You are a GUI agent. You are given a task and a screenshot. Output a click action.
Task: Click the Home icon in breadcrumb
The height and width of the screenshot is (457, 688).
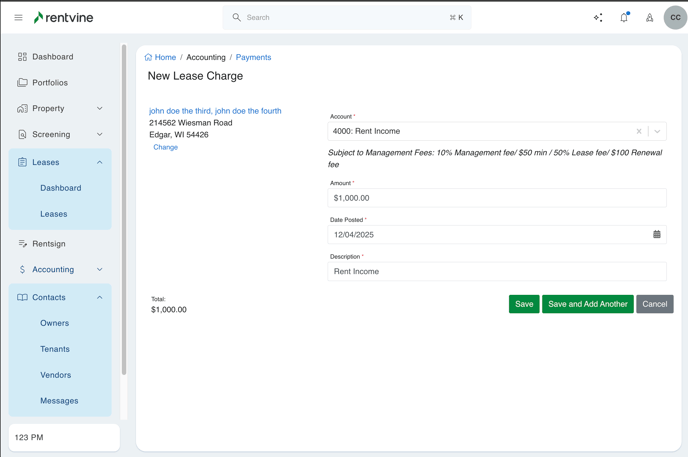[x=149, y=57]
